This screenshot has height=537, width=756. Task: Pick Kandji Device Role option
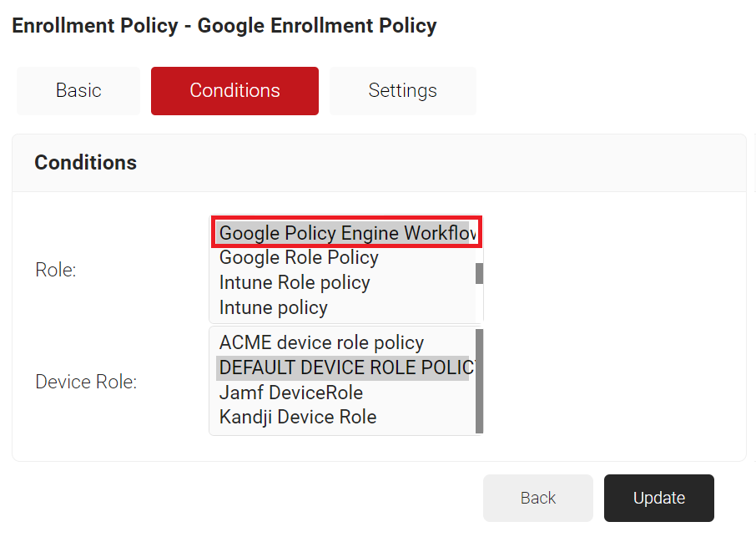coord(297,417)
